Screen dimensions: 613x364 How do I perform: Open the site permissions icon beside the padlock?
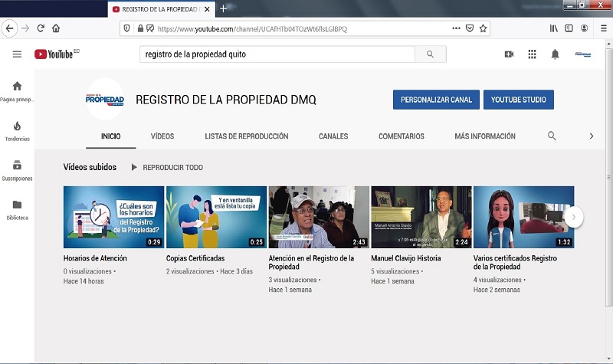pyautogui.click(x=150, y=28)
